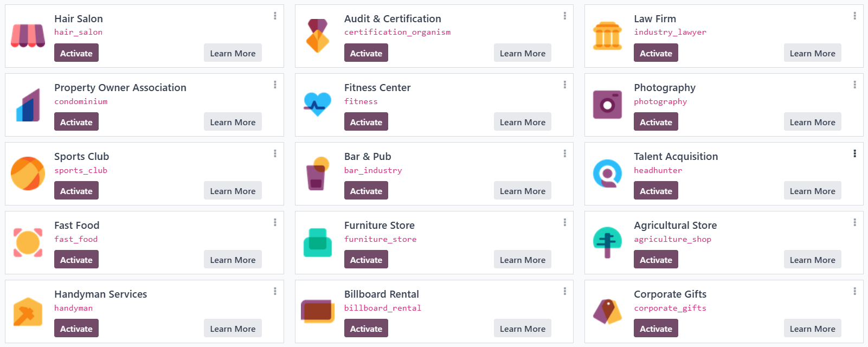868x347 pixels.
Task: Learn more about Corporate Gifts
Action: tap(812, 328)
